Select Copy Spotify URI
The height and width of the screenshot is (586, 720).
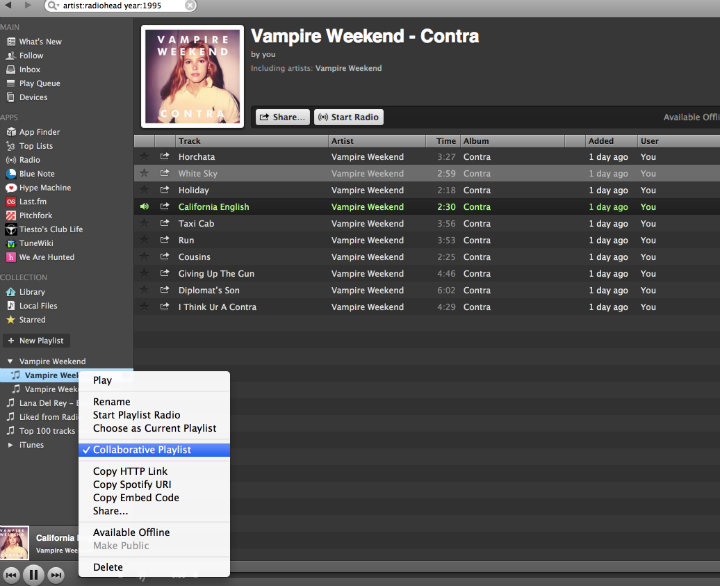(x=154, y=485)
